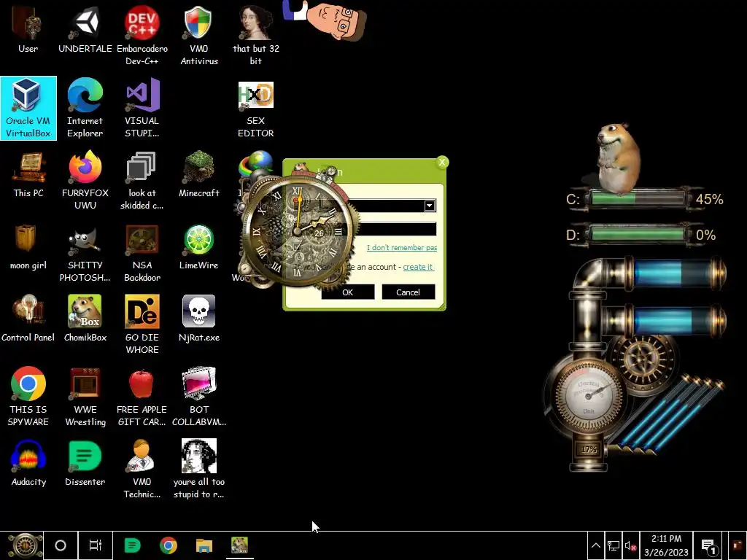This screenshot has height=560, width=747.
Task: Launch Minecraft grass block icon
Action: pos(198,174)
